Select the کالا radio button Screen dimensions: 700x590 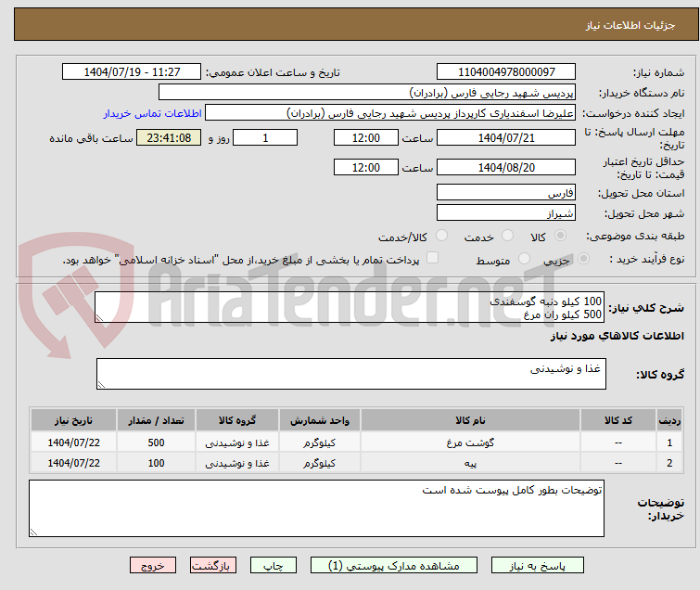560,236
